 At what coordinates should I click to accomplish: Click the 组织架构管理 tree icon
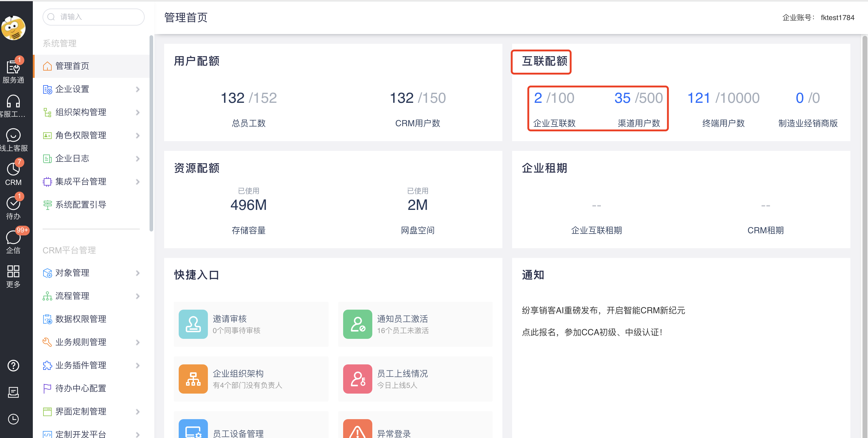(47, 112)
